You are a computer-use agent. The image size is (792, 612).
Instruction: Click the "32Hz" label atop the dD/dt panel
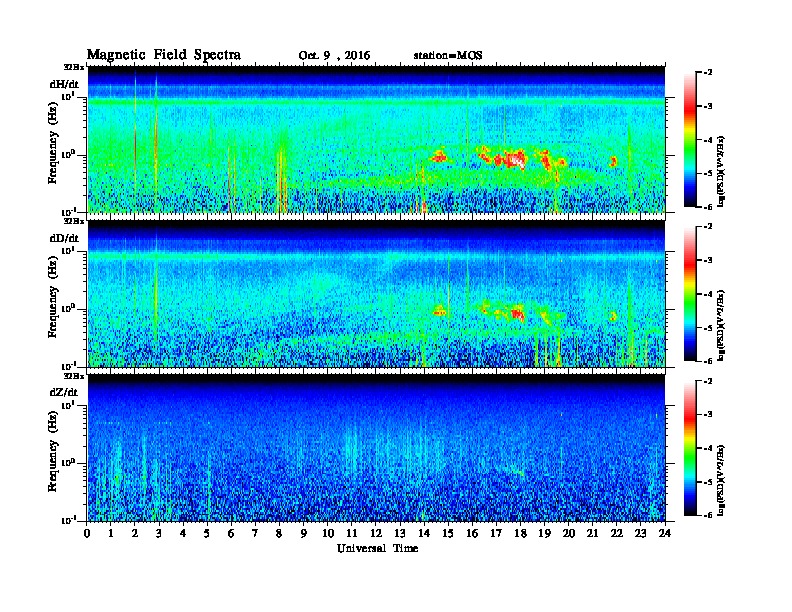pos(73,221)
